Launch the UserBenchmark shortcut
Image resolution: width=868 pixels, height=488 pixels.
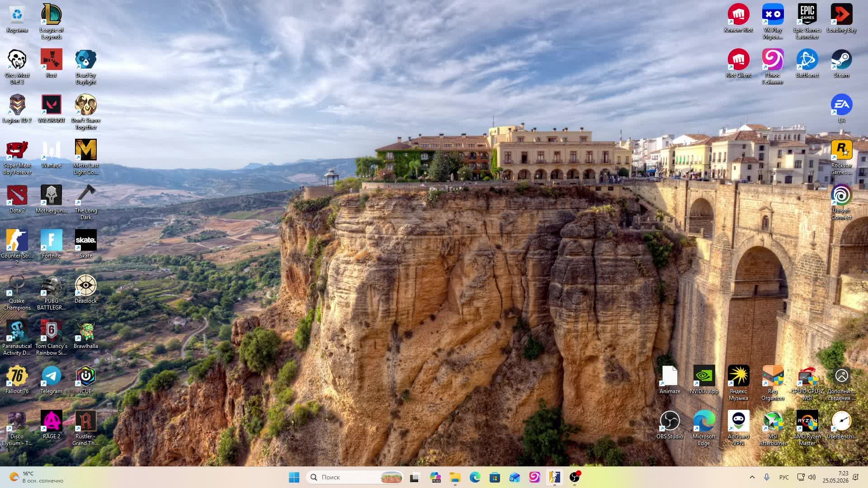tap(842, 425)
